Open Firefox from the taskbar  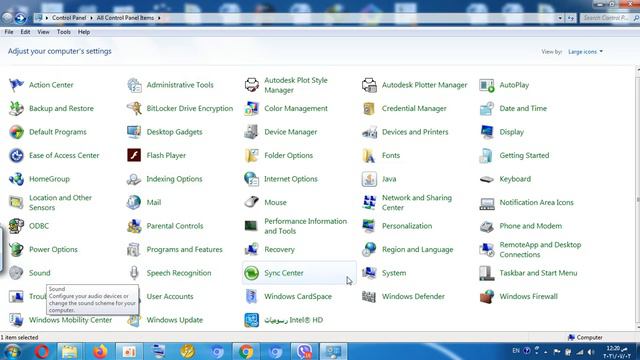pyautogui.click(x=100, y=351)
